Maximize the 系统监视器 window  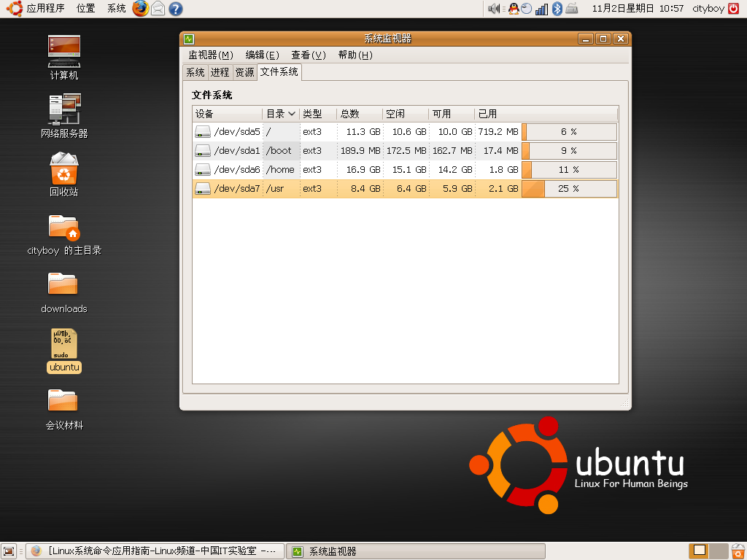(x=603, y=39)
